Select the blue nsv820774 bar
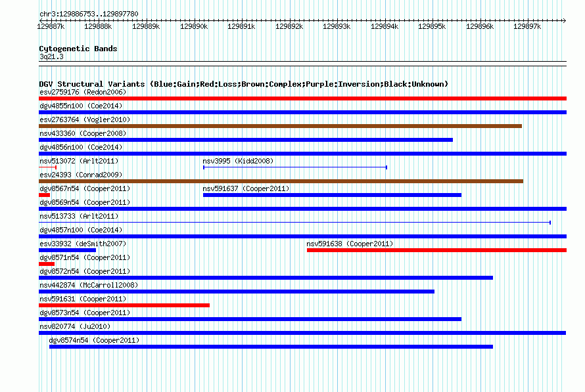Viewport: 585px width, 392px height. pyautogui.click(x=302, y=333)
